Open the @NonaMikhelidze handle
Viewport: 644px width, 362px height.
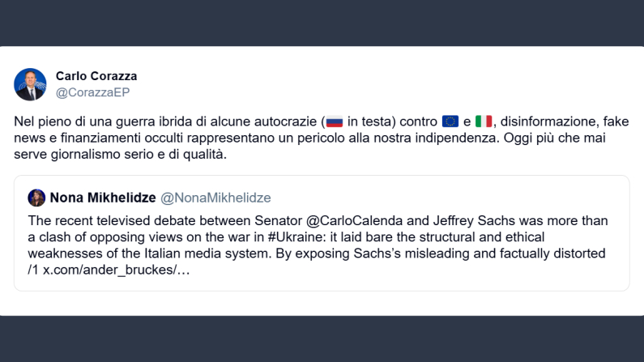pyautogui.click(x=215, y=198)
